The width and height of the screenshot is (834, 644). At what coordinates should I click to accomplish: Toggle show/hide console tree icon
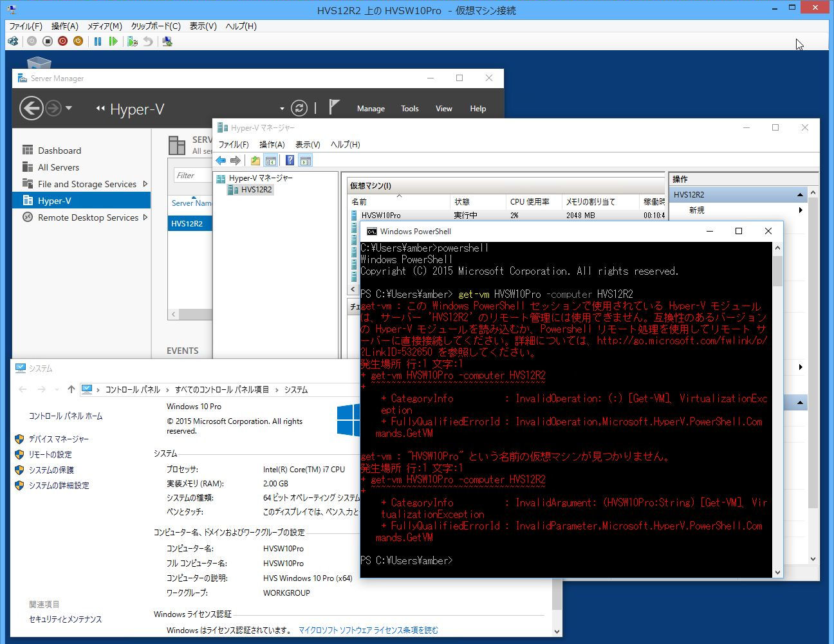pos(271,160)
